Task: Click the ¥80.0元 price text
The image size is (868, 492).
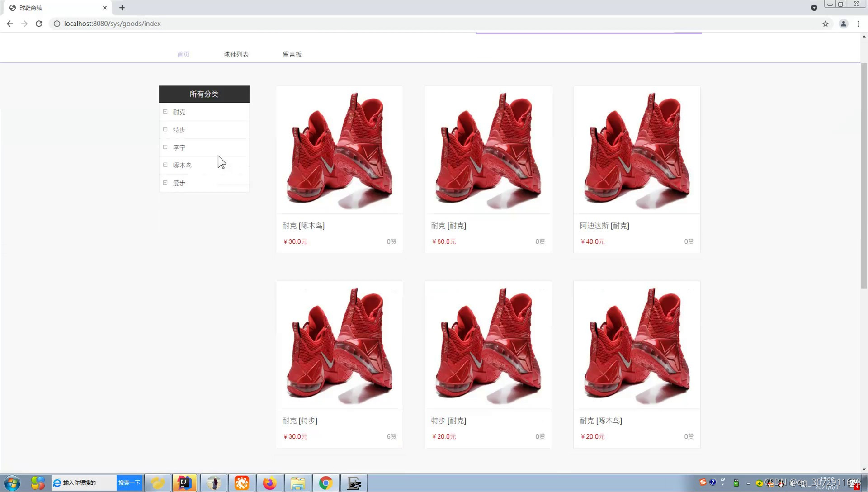Action: (x=444, y=241)
